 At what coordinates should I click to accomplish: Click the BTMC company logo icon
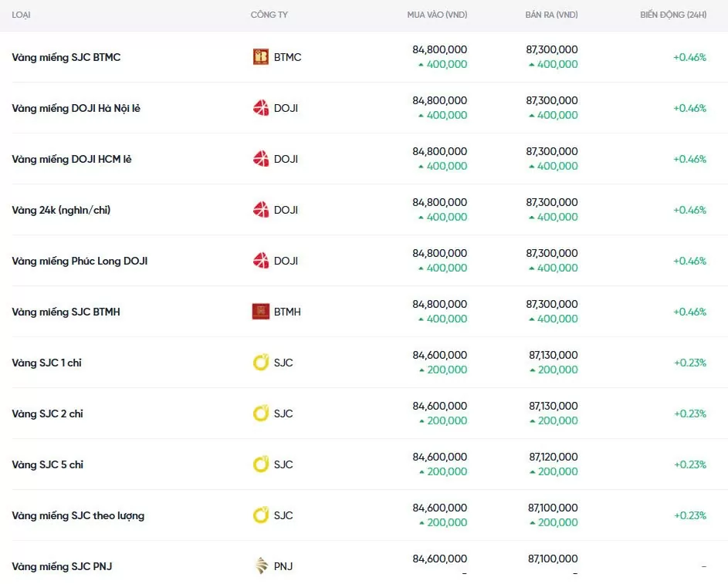pyautogui.click(x=260, y=57)
